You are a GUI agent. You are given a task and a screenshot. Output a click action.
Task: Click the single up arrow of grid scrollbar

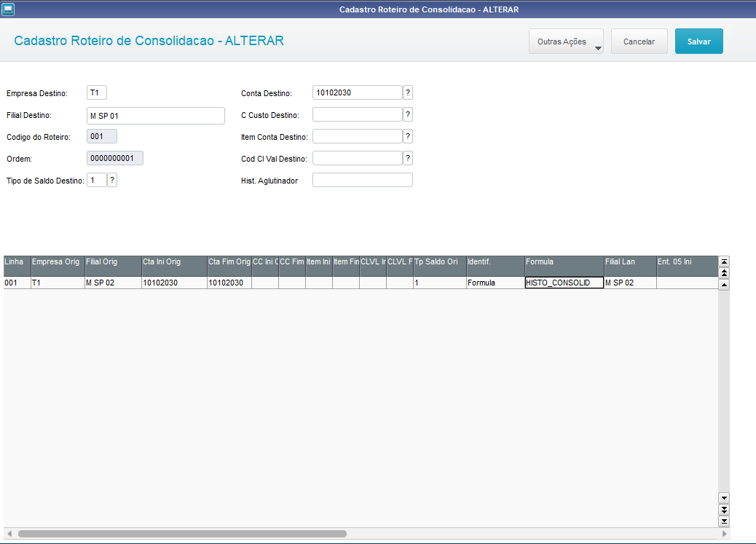tap(724, 285)
